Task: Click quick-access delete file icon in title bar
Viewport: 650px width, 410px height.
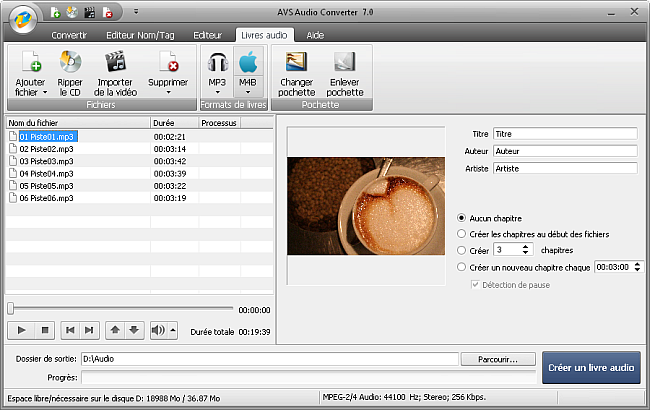Action: pos(107,12)
